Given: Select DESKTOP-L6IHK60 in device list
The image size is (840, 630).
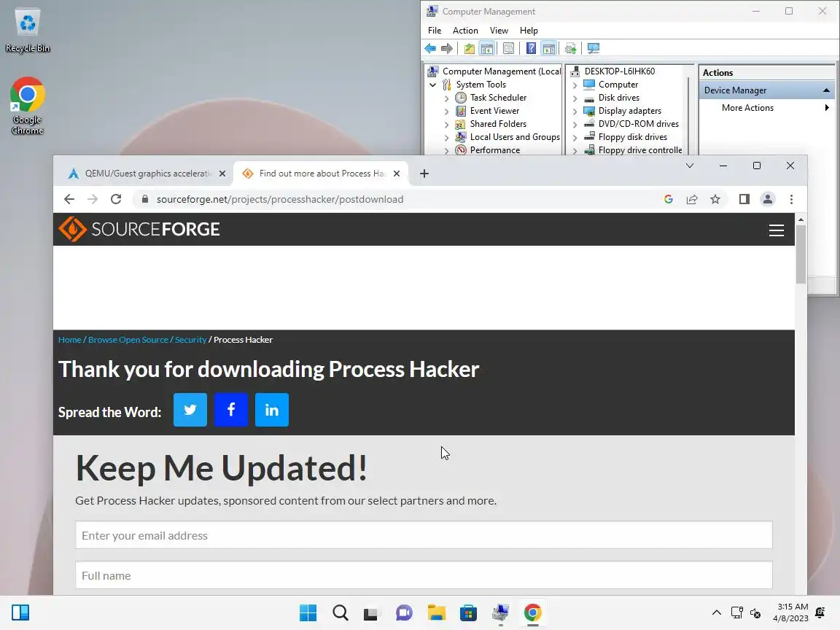Looking at the screenshot, I should (619, 71).
